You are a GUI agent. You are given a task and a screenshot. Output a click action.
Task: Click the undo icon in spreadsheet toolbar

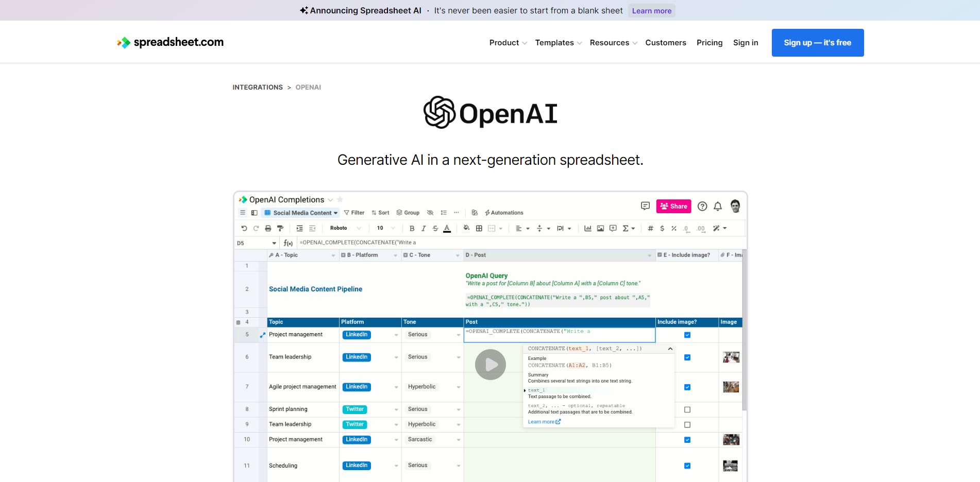[x=244, y=228]
